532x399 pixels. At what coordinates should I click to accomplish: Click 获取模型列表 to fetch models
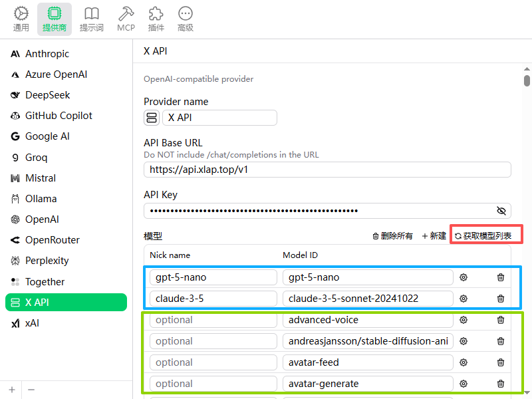pos(483,236)
